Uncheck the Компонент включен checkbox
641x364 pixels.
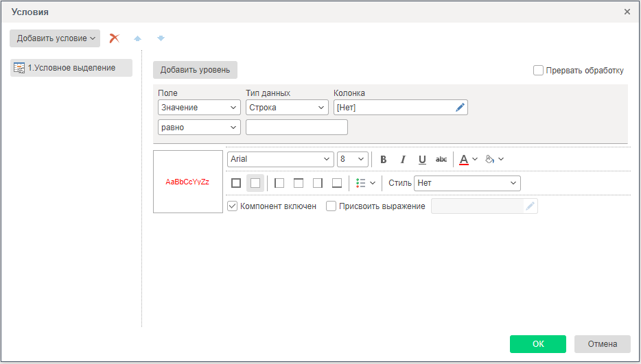tap(232, 206)
